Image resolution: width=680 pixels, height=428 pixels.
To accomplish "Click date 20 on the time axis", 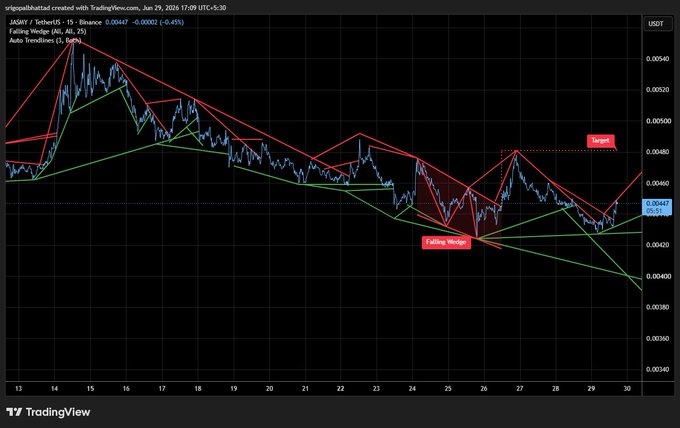I will tap(269, 389).
